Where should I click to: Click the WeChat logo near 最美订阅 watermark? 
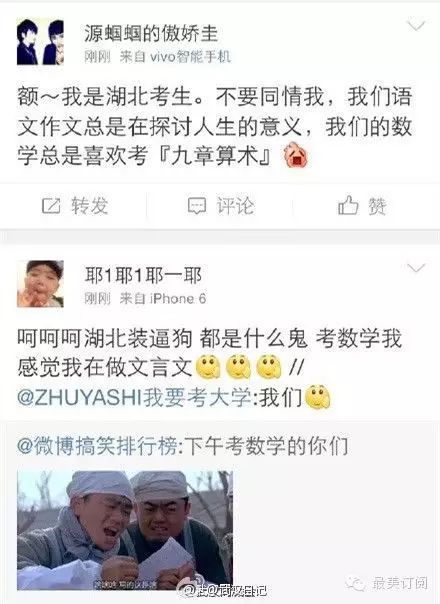click(355, 583)
